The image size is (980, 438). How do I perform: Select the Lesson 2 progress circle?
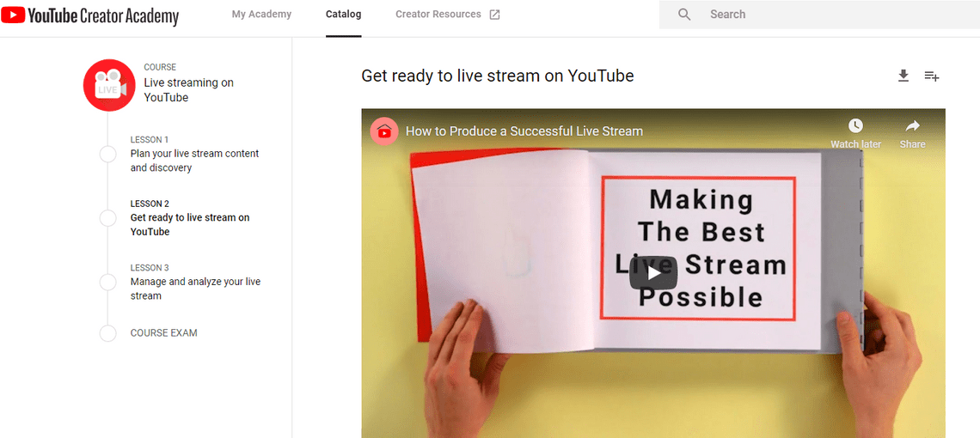point(108,218)
